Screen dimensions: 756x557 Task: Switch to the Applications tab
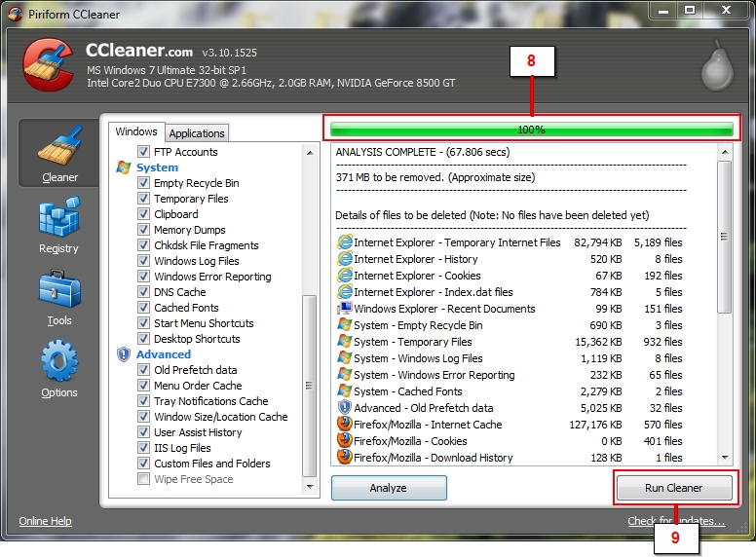point(197,133)
